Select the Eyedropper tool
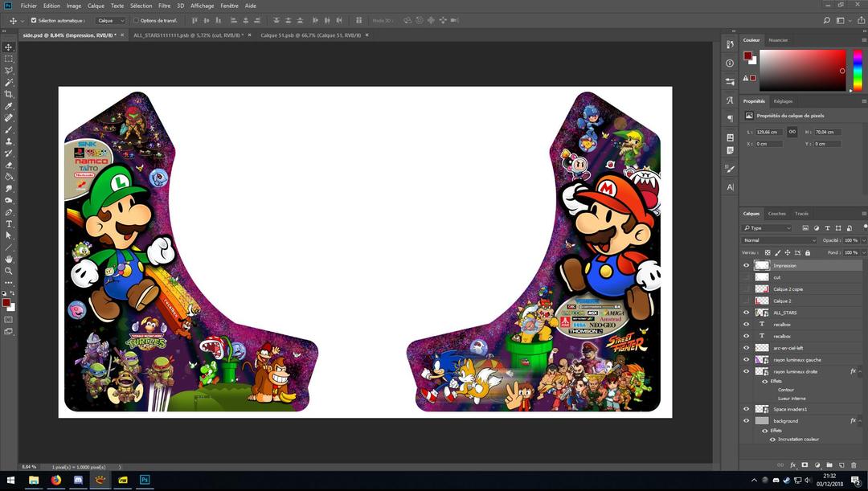This screenshot has width=868, height=491. (8, 106)
